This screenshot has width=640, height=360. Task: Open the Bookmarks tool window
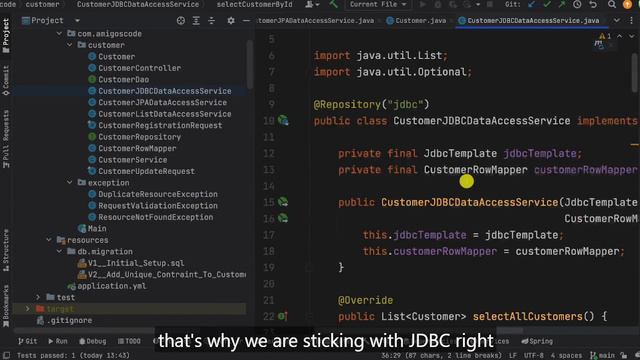6,306
